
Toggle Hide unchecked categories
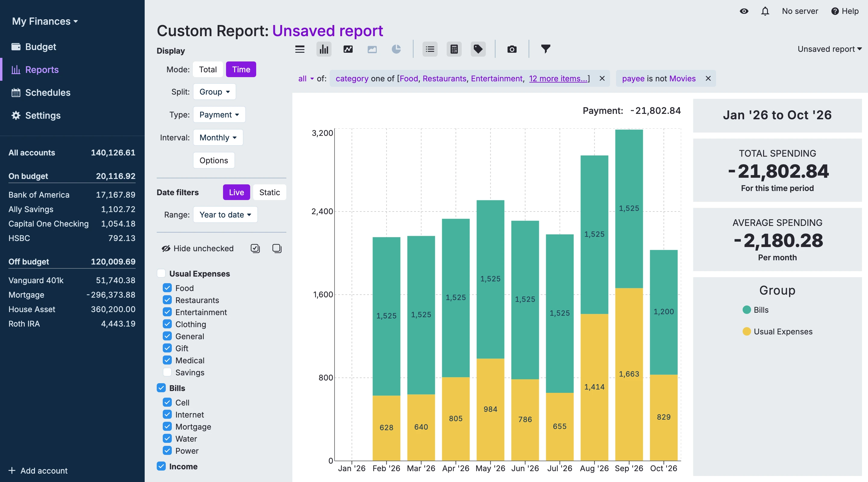pos(197,249)
